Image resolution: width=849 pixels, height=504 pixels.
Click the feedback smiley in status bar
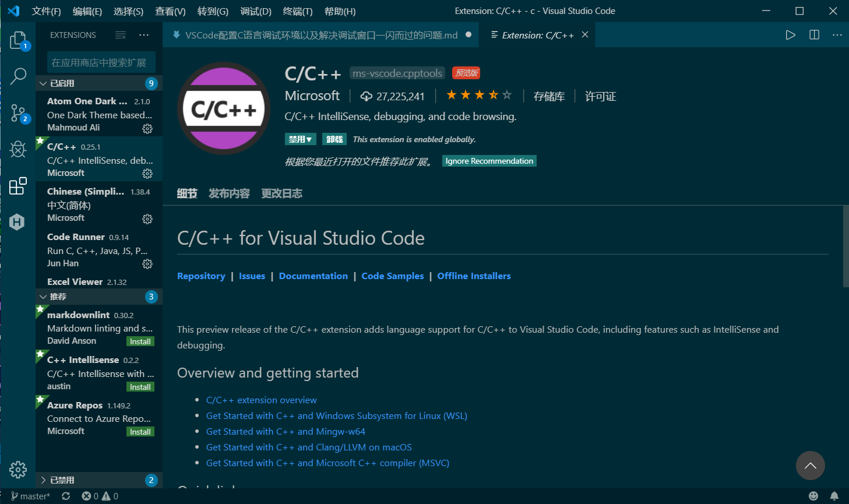[813, 496]
